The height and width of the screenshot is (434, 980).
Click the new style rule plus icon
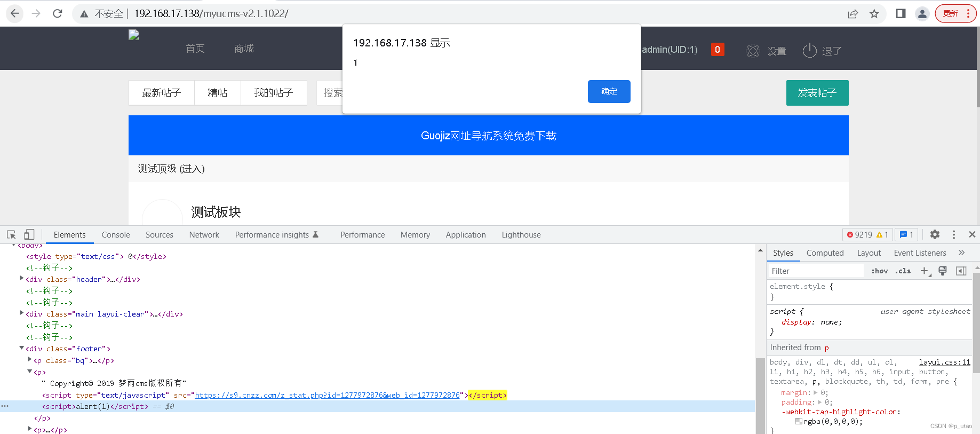coord(925,271)
